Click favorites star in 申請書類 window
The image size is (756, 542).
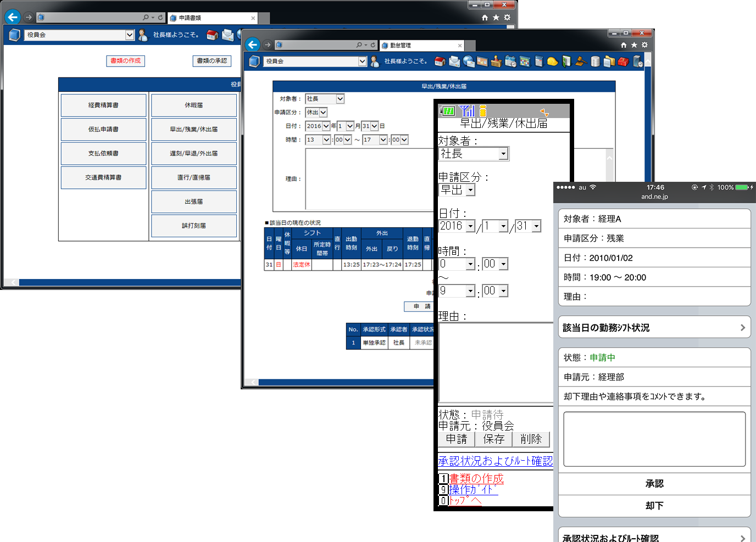point(496,18)
